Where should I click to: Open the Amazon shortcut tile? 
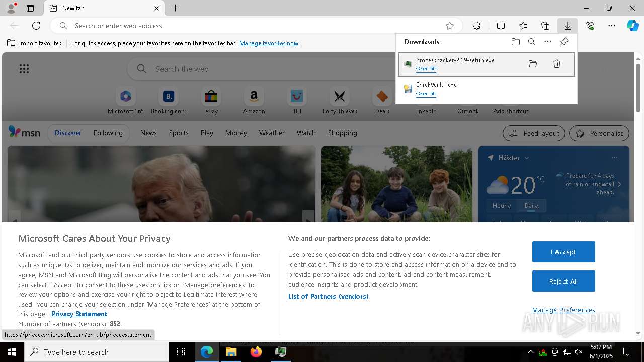click(254, 101)
